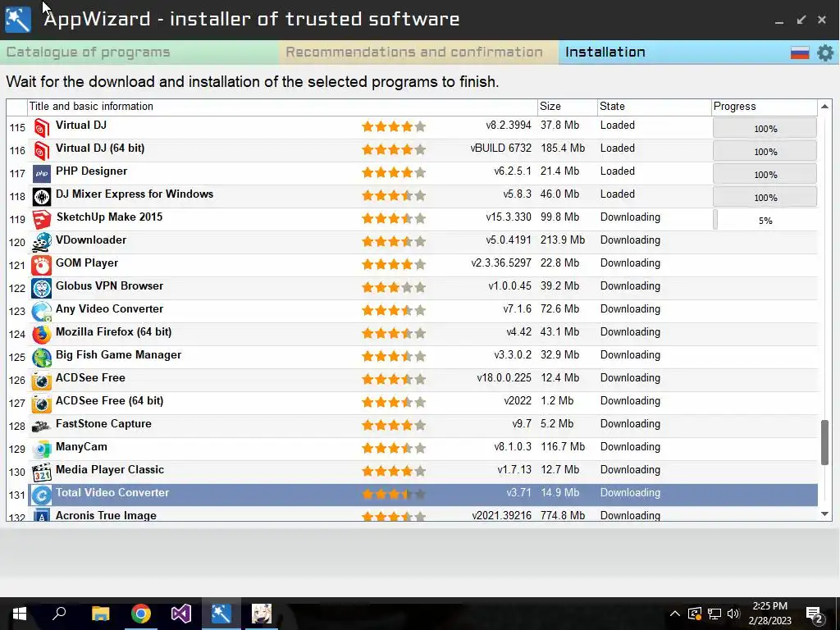
Task: Click the Any Video Converter icon
Action: pyautogui.click(x=41, y=311)
